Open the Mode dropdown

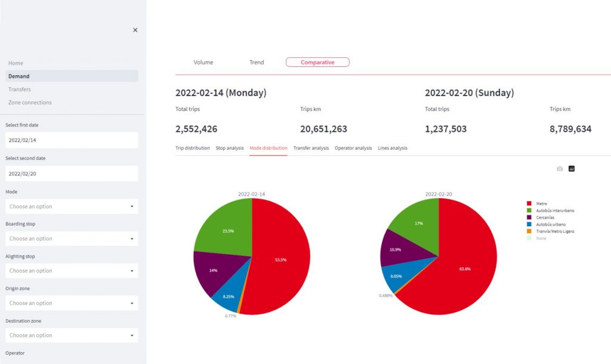[72, 206]
